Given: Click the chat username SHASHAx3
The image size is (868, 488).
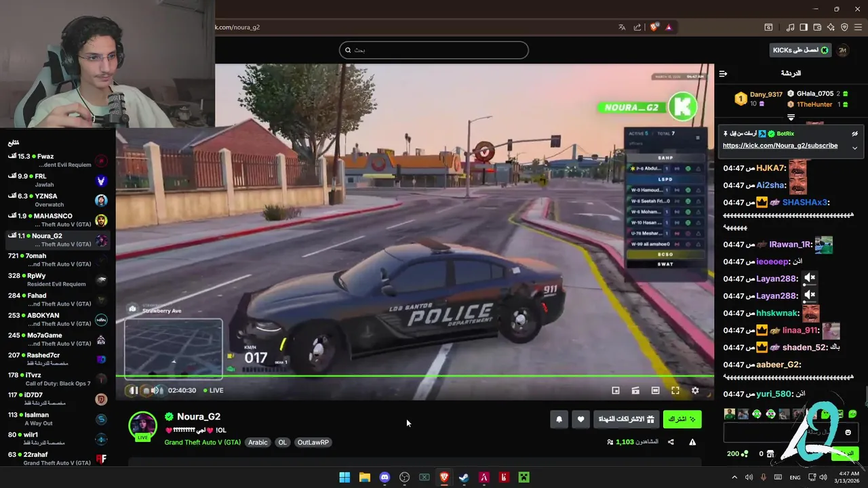Looking at the screenshot, I should (x=806, y=203).
